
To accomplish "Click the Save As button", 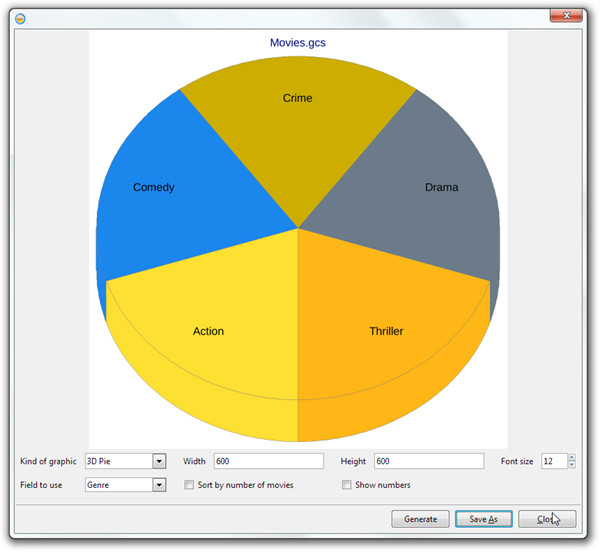I will (484, 519).
